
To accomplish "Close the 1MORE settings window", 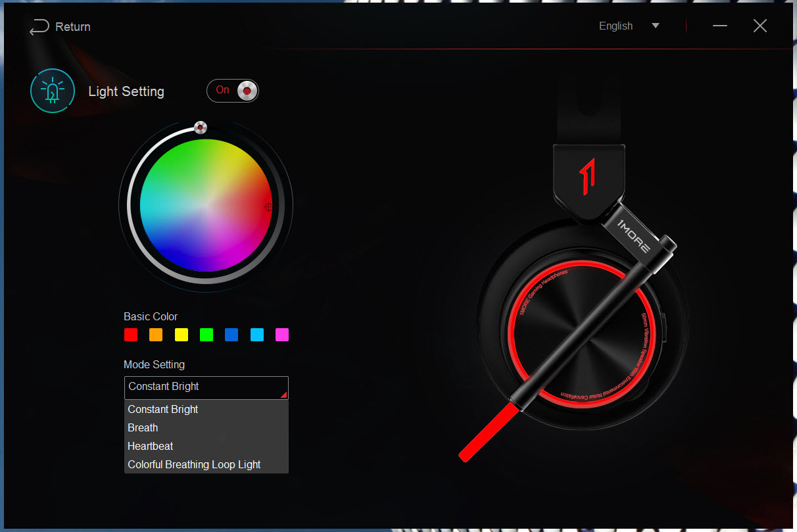I will [x=760, y=26].
